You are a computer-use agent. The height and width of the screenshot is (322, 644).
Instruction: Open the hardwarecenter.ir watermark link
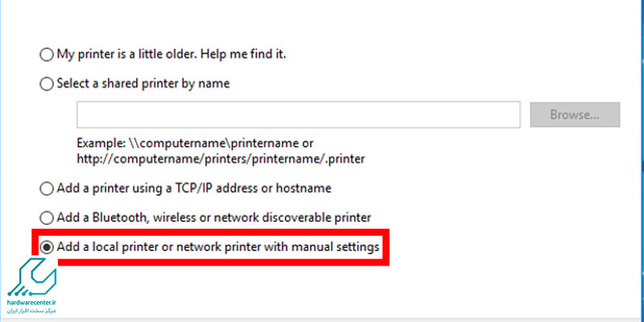tap(32, 303)
